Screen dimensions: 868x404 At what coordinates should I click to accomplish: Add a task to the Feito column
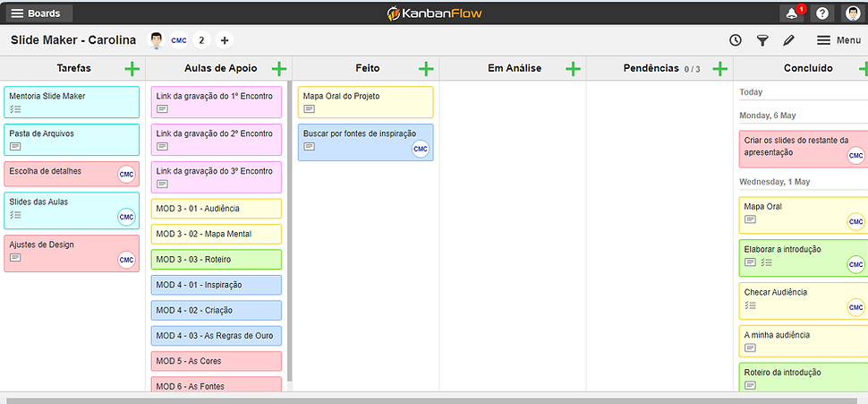point(426,69)
